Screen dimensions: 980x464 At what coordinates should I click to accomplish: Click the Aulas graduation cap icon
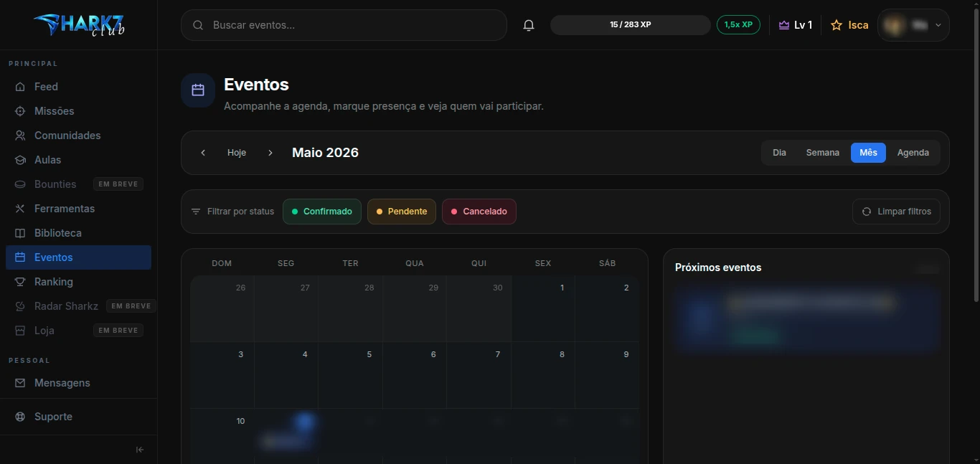20,160
